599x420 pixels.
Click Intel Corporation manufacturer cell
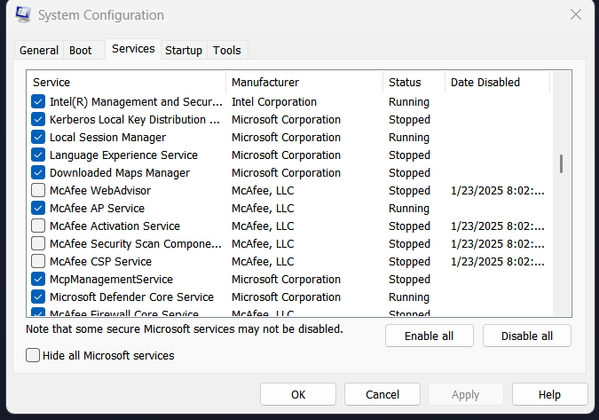point(274,102)
